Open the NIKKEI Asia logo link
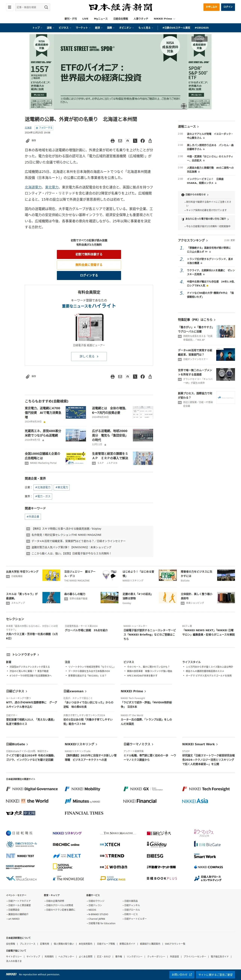 click(x=195, y=801)
